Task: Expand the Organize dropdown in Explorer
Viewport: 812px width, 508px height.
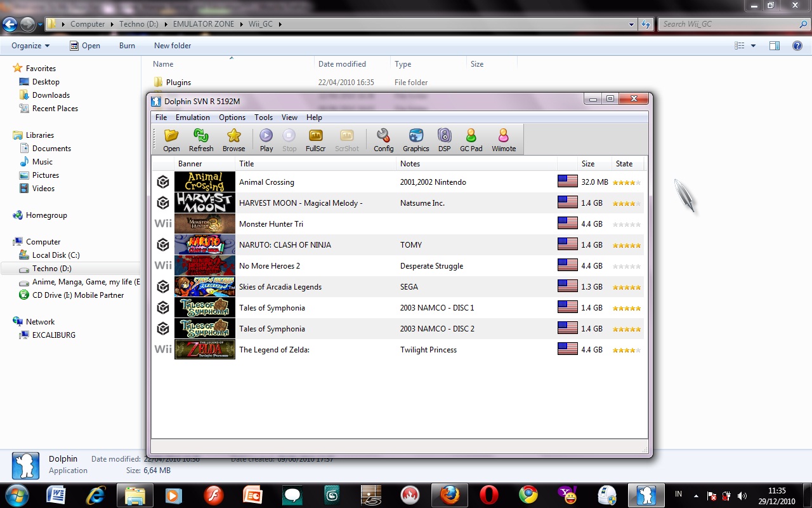Action: [30, 46]
